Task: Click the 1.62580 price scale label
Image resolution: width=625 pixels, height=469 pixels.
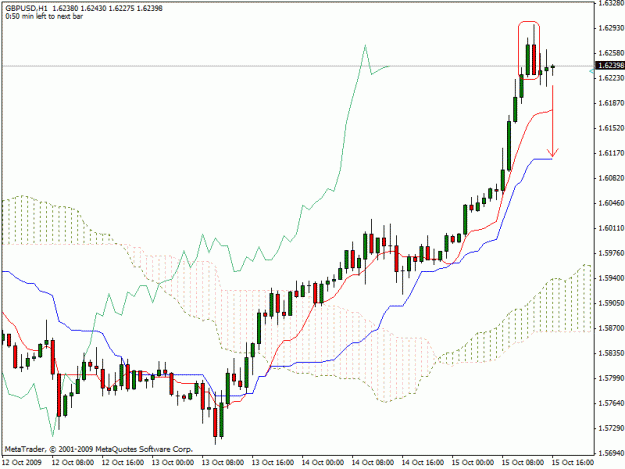Action: tap(611, 53)
